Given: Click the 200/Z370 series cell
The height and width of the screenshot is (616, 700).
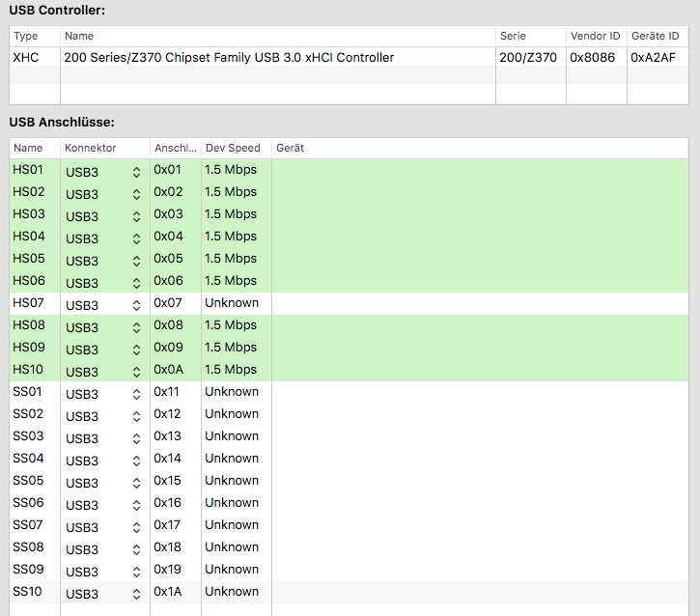Looking at the screenshot, I should tap(528, 58).
